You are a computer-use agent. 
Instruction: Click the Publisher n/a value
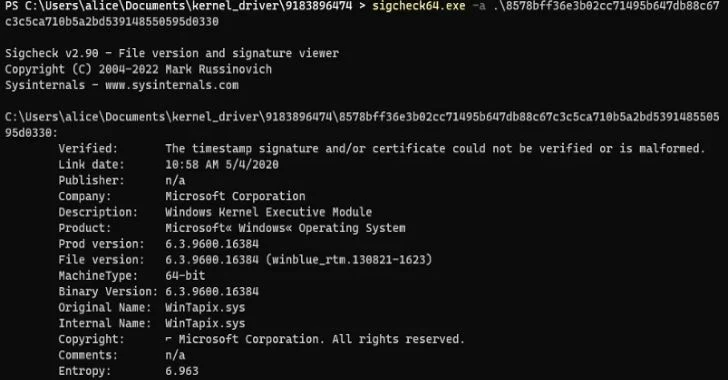pos(175,180)
